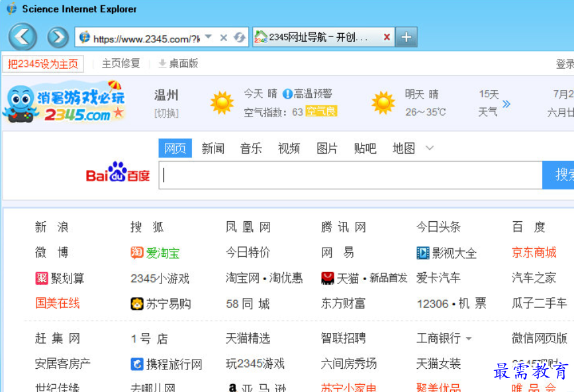The image size is (574, 392).
Task: Open the 国美在线 link
Action: [58, 303]
